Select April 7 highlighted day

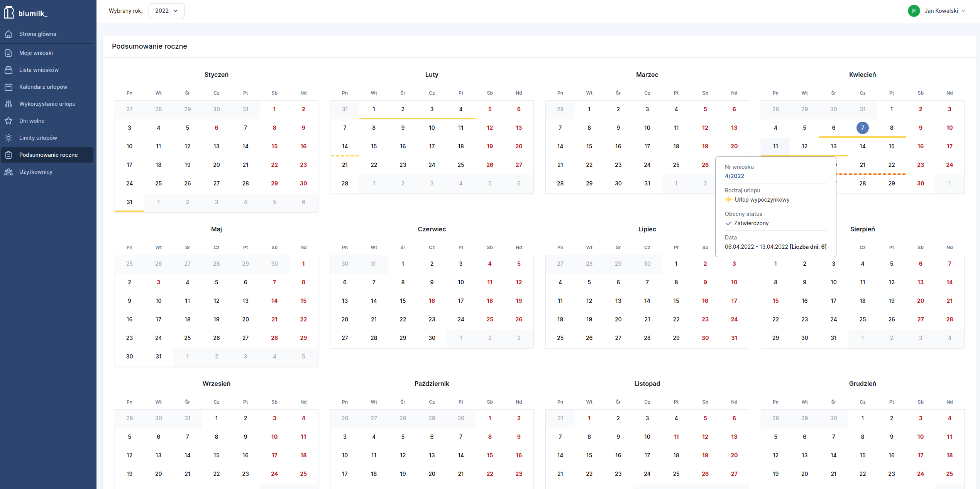click(x=862, y=128)
